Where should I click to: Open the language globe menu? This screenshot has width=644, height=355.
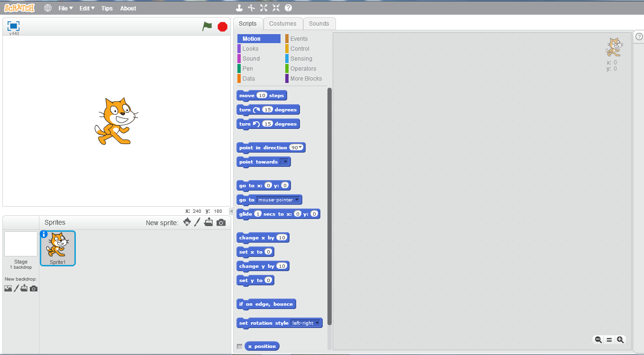[48, 8]
